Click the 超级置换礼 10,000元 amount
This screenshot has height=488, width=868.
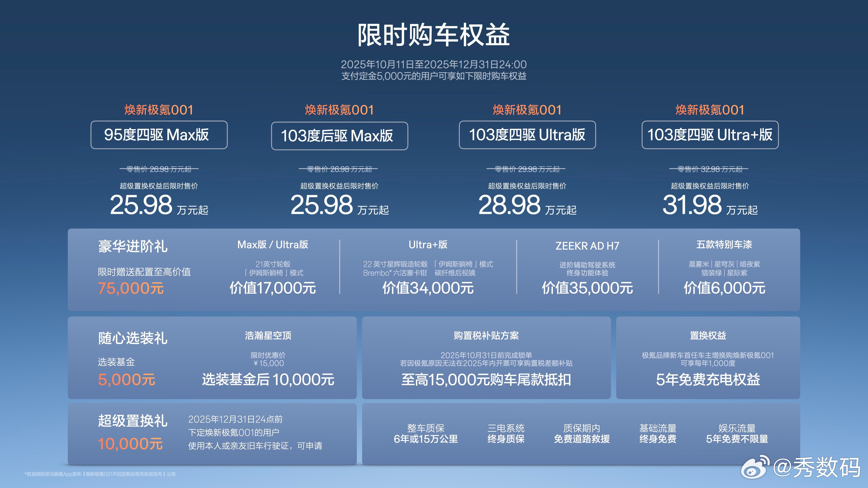tap(130, 444)
